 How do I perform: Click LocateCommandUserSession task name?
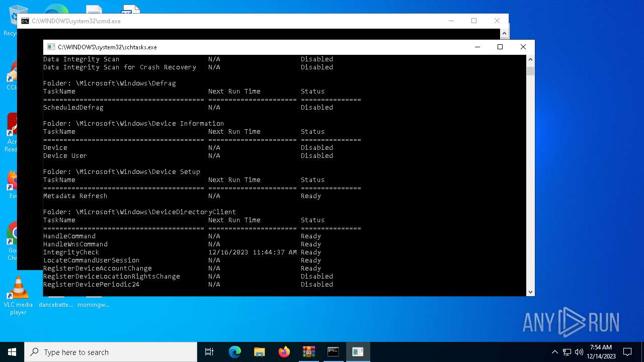tap(91, 260)
